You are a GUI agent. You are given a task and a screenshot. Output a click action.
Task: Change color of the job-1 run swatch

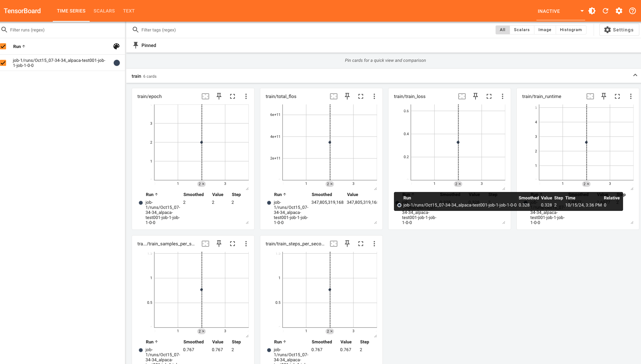tap(117, 63)
